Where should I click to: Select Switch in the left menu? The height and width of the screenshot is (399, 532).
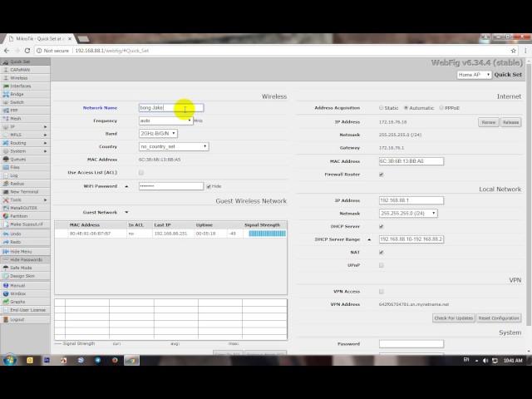click(17, 102)
